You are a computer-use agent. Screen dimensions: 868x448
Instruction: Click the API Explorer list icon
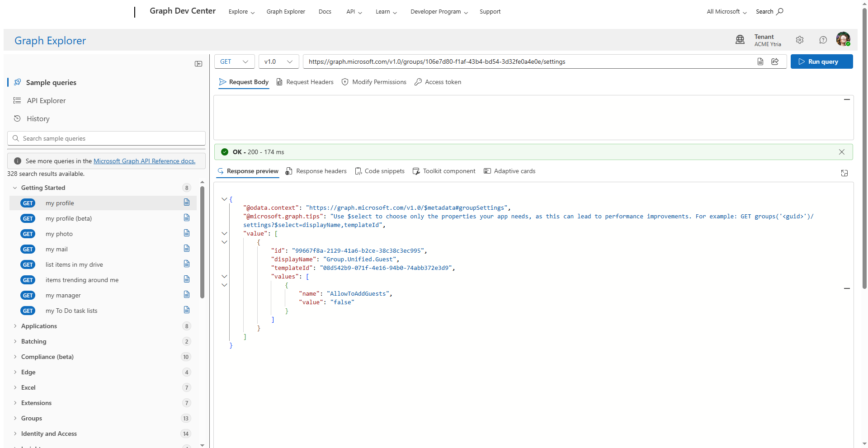pos(17,100)
